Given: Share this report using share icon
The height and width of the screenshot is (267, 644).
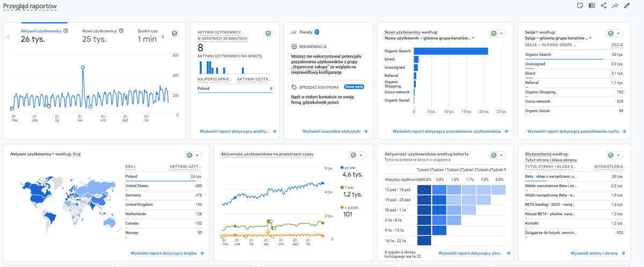Looking at the screenshot, I should (603, 6).
